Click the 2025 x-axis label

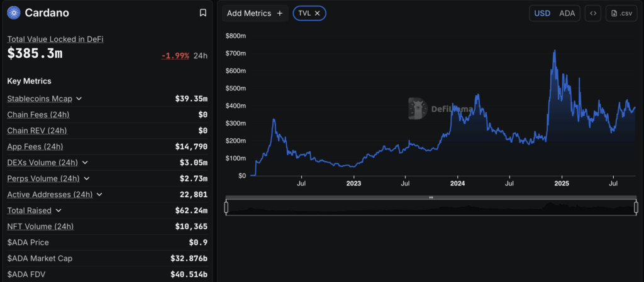pyautogui.click(x=562, y=183)
